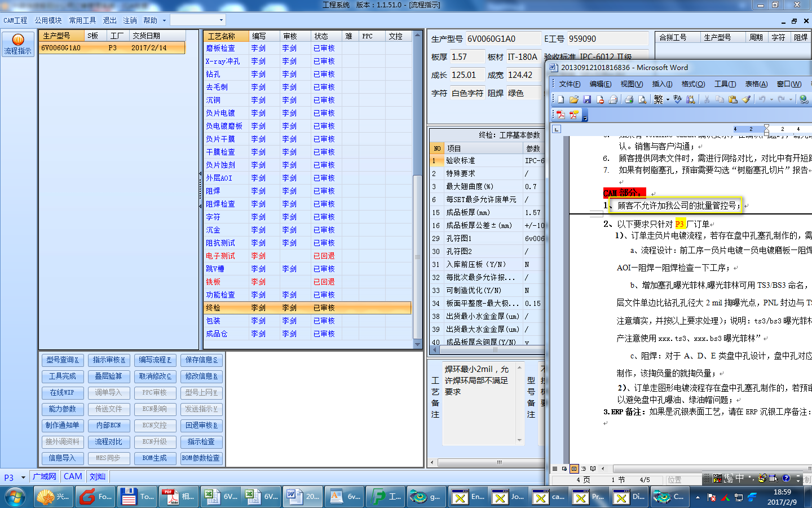The image size is (812, 508).
Task: Open the 常用工具 menu
Action: coord(82,20)
